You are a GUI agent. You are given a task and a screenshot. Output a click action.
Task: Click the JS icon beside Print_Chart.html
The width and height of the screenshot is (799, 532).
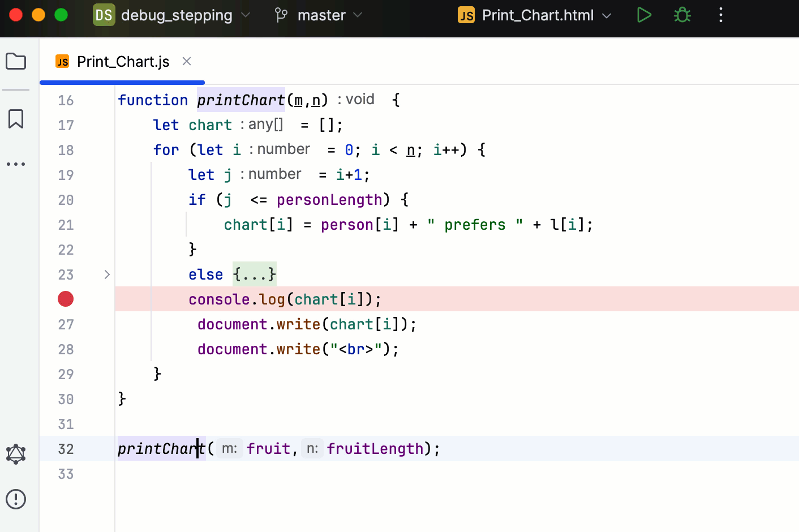point(466,15)
